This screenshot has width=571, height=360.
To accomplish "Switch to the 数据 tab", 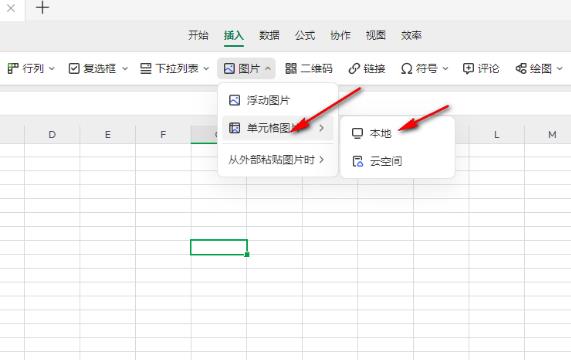I will (x=269, y=35).
